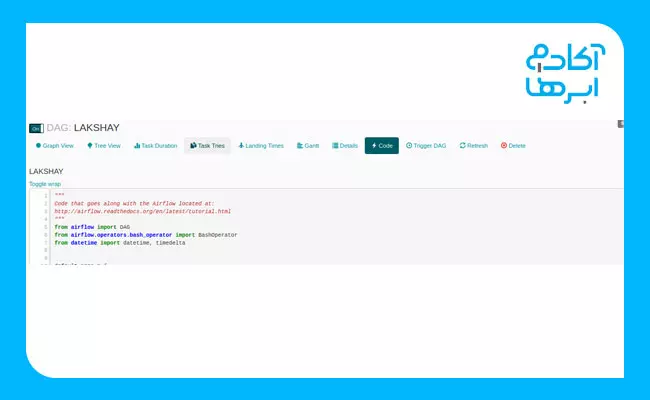This screenshot has height=400, width=650.
Task: Select the Task Tries tab
Action: [x=207, y=146]
